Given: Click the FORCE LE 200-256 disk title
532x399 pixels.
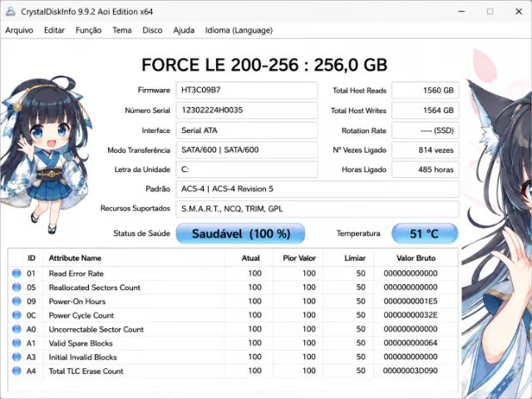Looking at the screenshot, I should [264, 65].
